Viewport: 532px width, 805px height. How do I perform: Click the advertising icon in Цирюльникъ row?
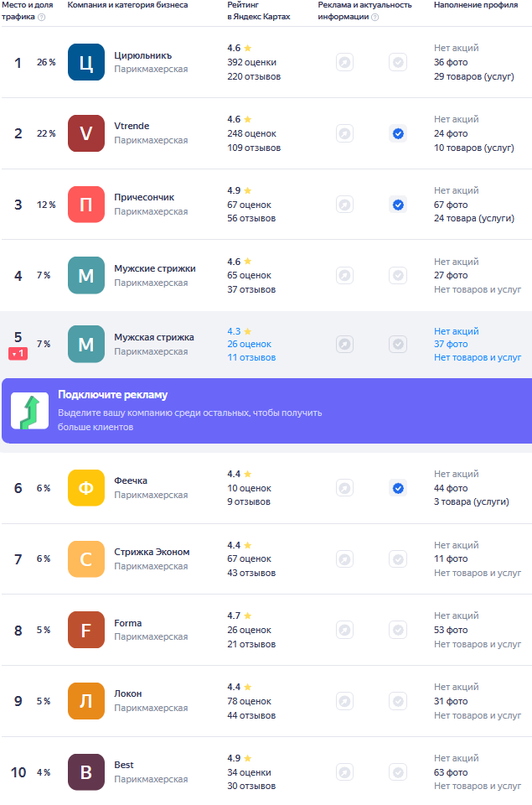click(x=344, y=62)
